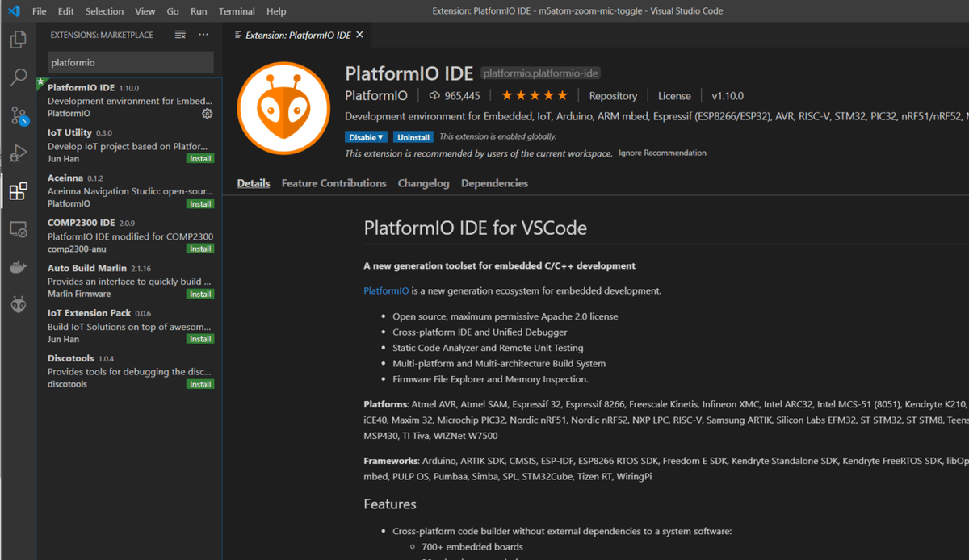Open the Search view in activity bar
The image size is (969, 560).
[18, 77]
